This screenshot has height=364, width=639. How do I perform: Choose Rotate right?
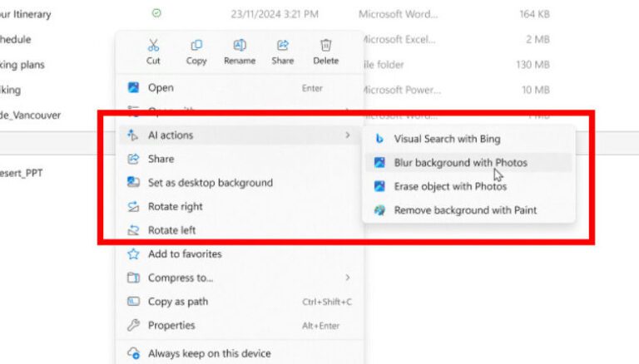240,206
